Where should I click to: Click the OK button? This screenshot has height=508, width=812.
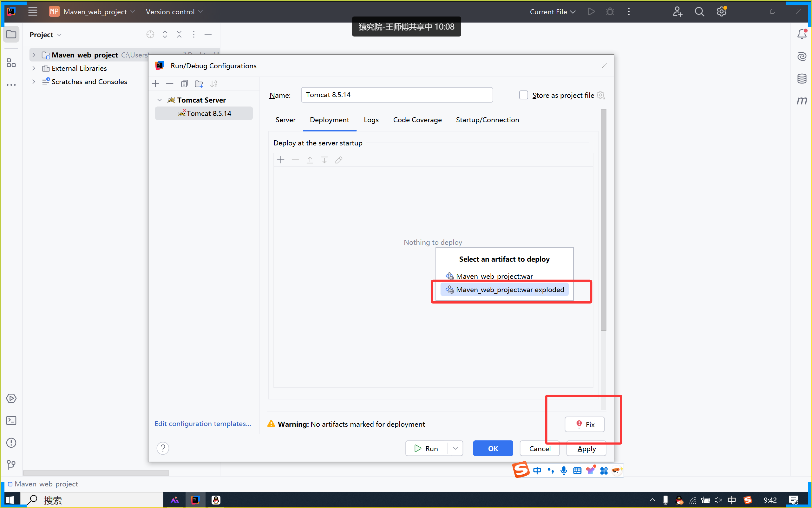[493, 448]
